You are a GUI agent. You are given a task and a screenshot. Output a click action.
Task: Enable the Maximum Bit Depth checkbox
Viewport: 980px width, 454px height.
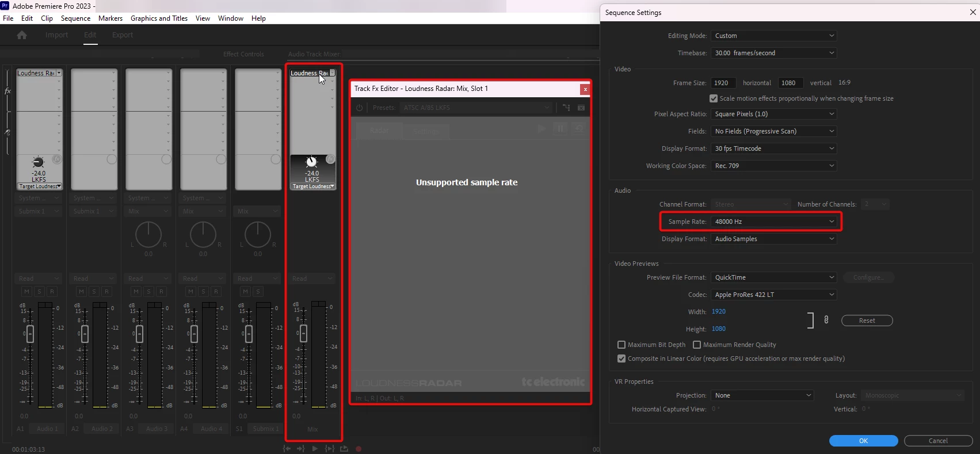coord(621,345)
